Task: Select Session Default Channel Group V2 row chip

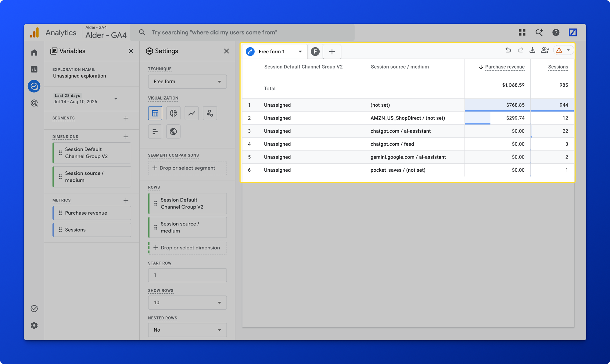Action: pos(187,203)
